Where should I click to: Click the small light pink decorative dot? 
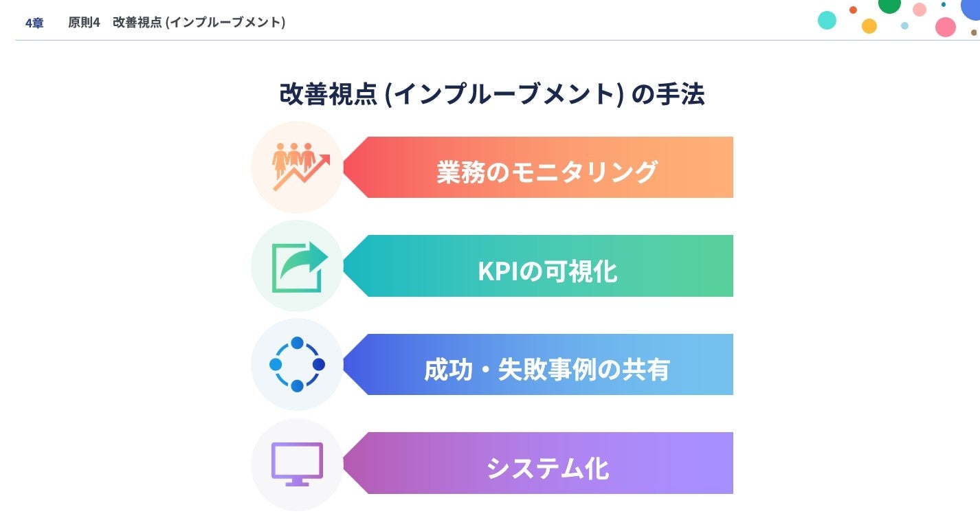point(919,10)
